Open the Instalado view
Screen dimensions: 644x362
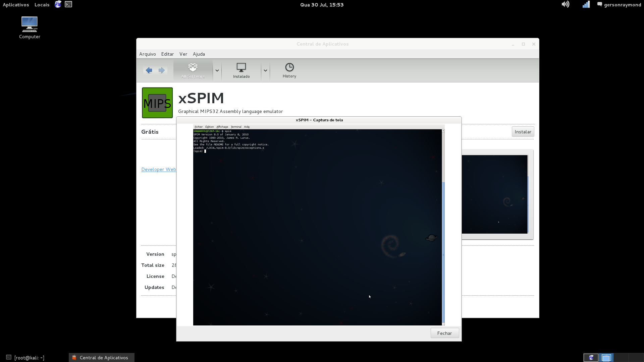point(241,71)
